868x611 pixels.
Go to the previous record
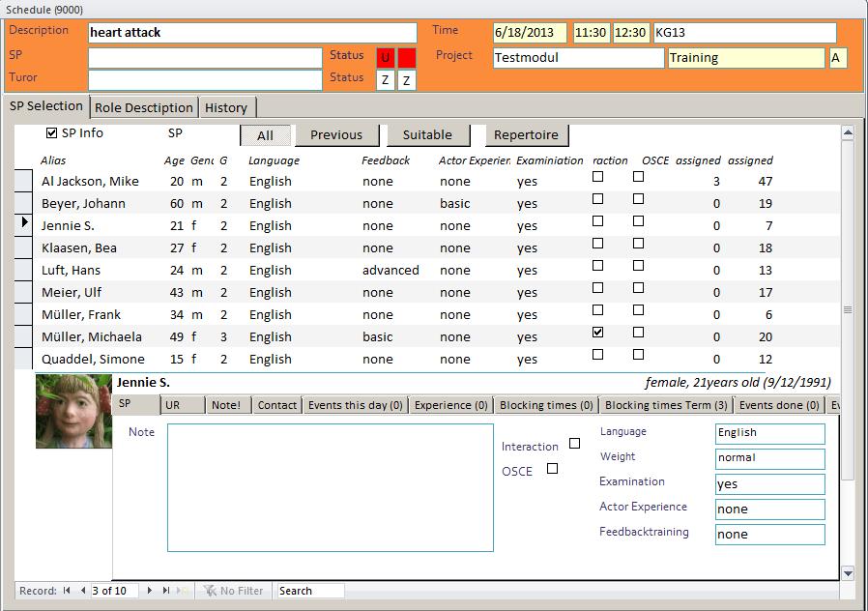coord(83,590)
